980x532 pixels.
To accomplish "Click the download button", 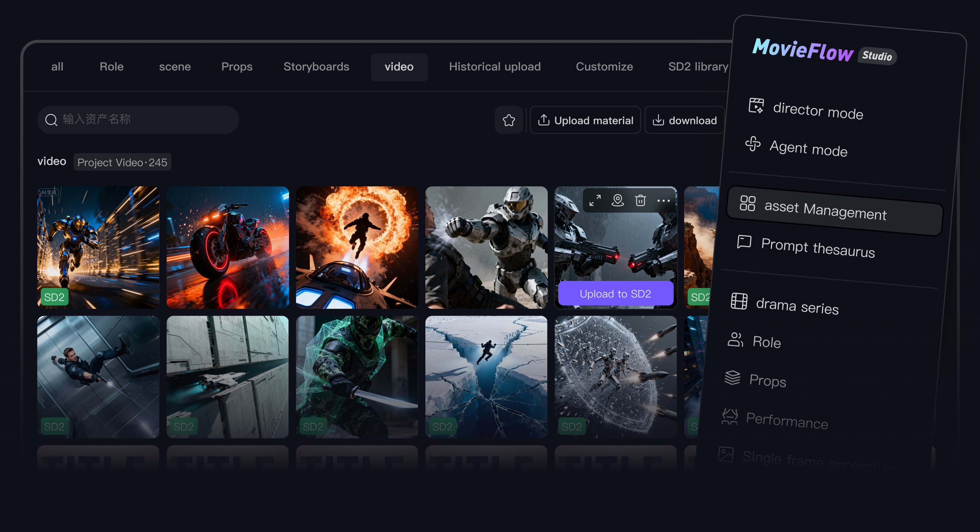I will pyautogui.click(x=684, y=120).
